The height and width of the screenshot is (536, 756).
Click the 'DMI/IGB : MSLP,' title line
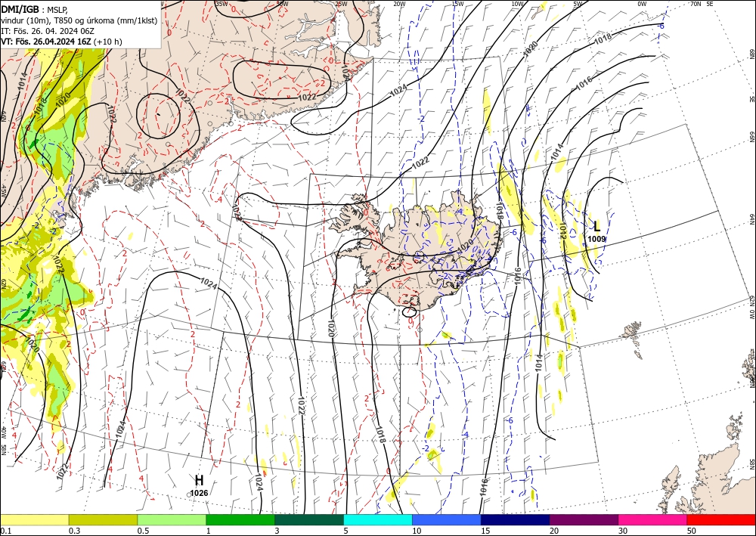[x=36, y=8]
